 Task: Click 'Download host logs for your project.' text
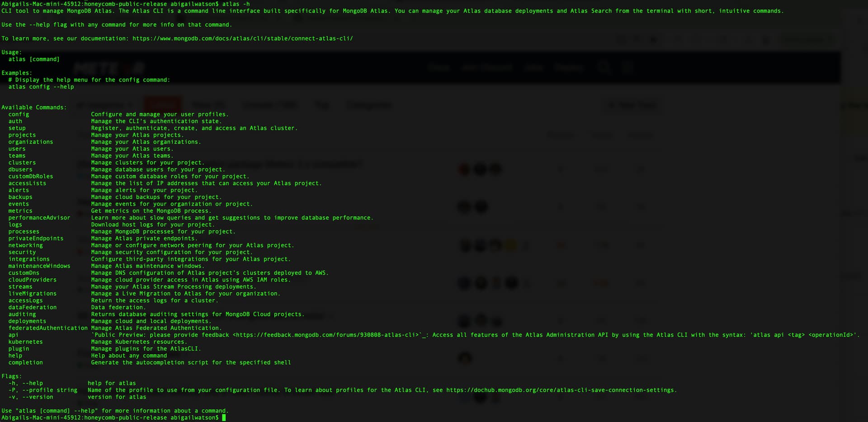[x=153, y=225]
